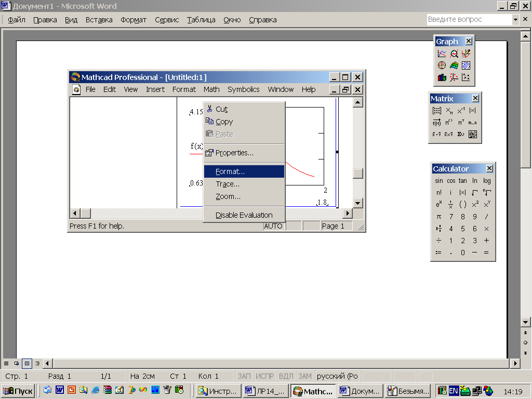Open Properties... from the context menu
Image resolution: width=532 pixels, height=399 pixels.
(x=244, y=153)
